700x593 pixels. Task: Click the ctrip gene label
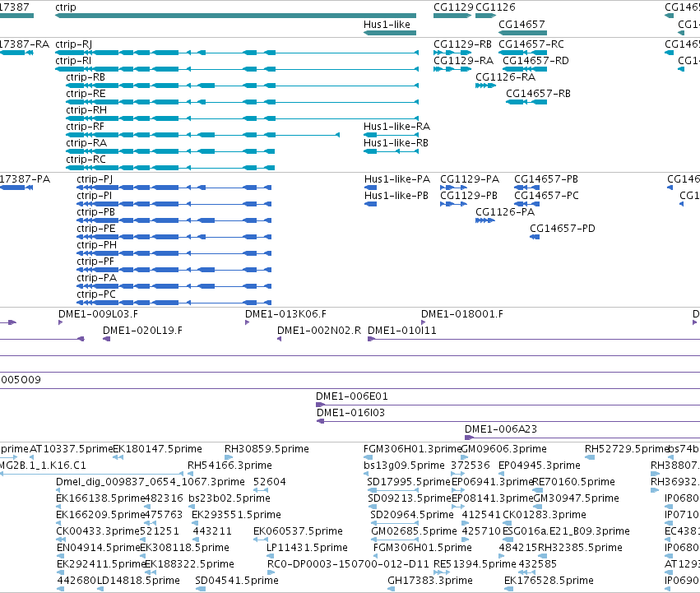(x=66, y=7)
